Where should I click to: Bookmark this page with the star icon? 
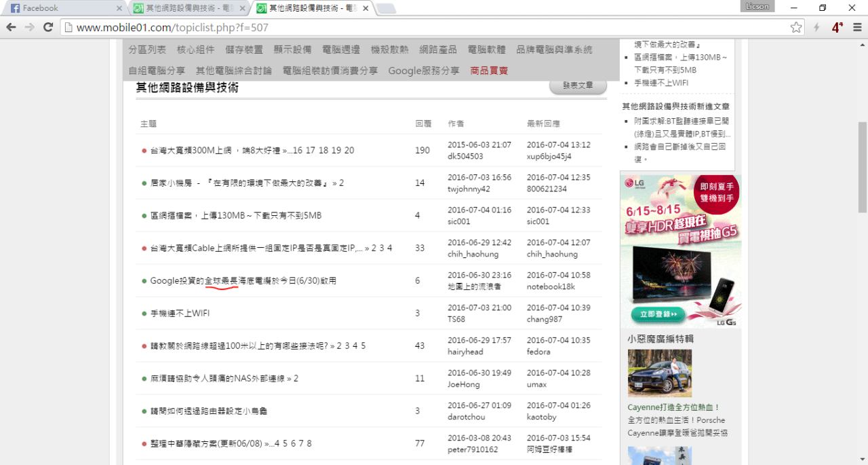[x=796, y=27]
